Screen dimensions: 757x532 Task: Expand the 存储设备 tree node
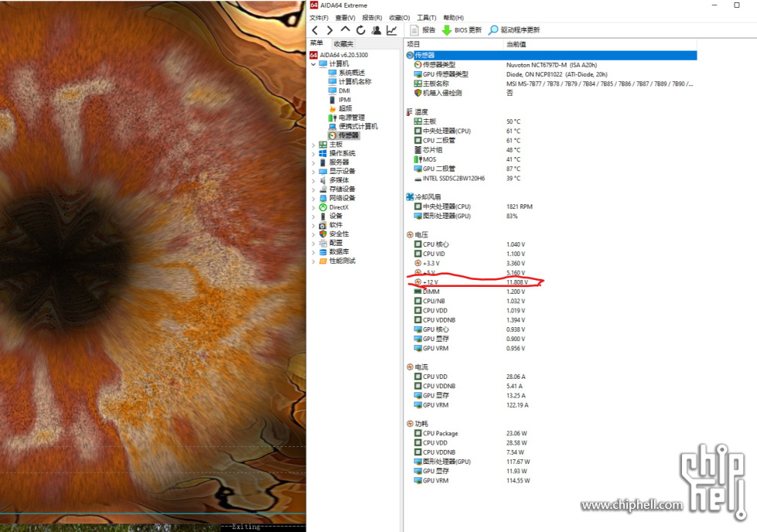[x=313, y=189]
